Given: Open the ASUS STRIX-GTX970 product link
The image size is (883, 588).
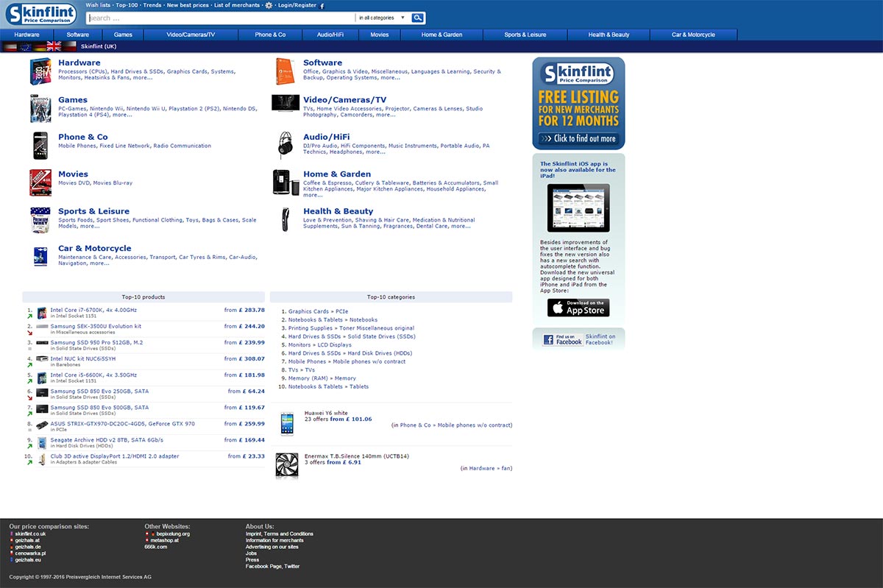Looking at the screenshot, I should [x=122, y=424].
